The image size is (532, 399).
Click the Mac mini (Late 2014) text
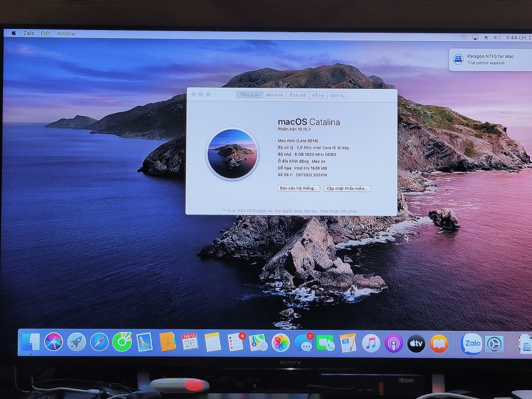click(x=298, y=141)
